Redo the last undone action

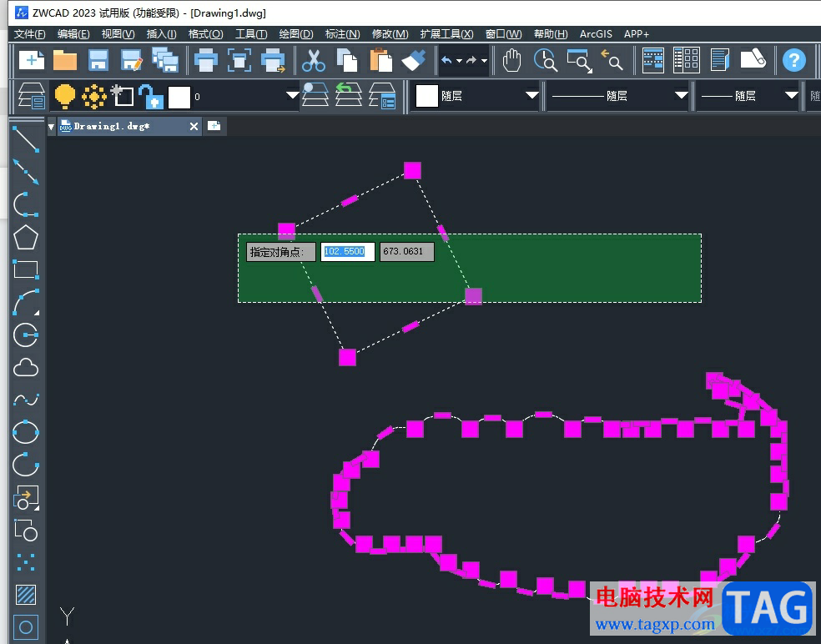click(471, 60)
